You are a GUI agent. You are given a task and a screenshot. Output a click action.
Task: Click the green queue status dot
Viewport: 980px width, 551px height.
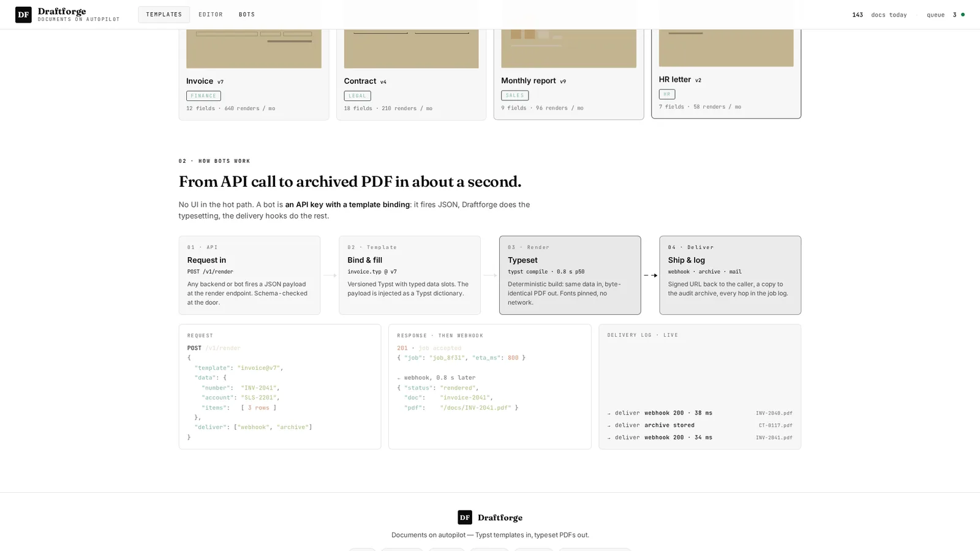pyautogui.click(x=963, y=15)
